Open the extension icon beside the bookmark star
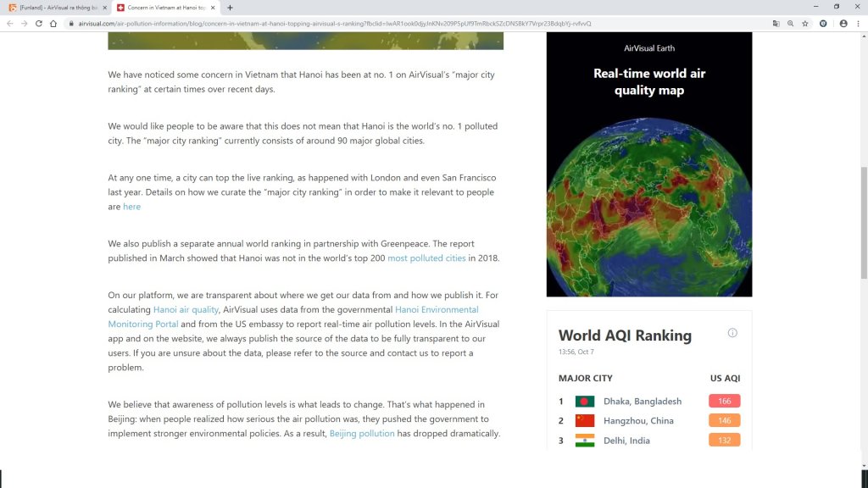 coord(823,24)
